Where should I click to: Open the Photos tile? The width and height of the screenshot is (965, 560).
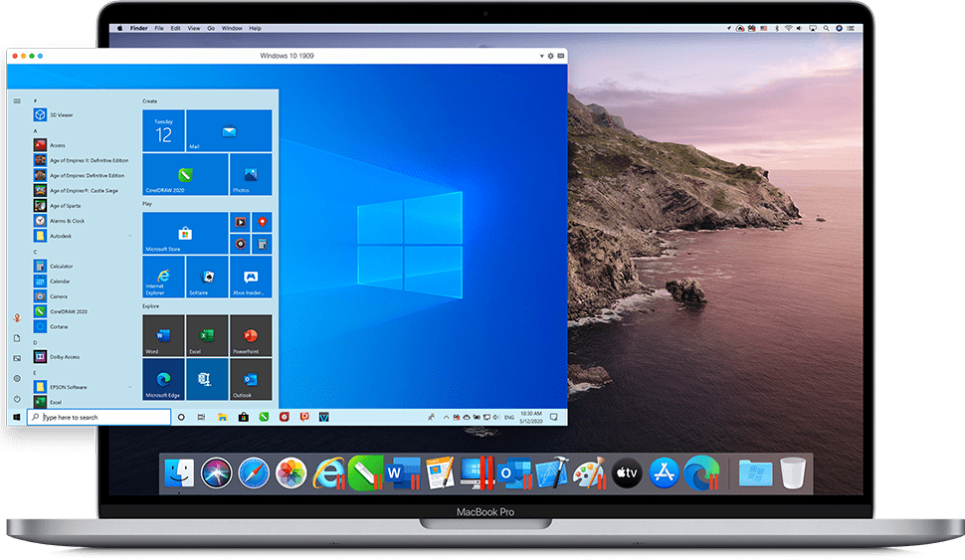point(251,175)
